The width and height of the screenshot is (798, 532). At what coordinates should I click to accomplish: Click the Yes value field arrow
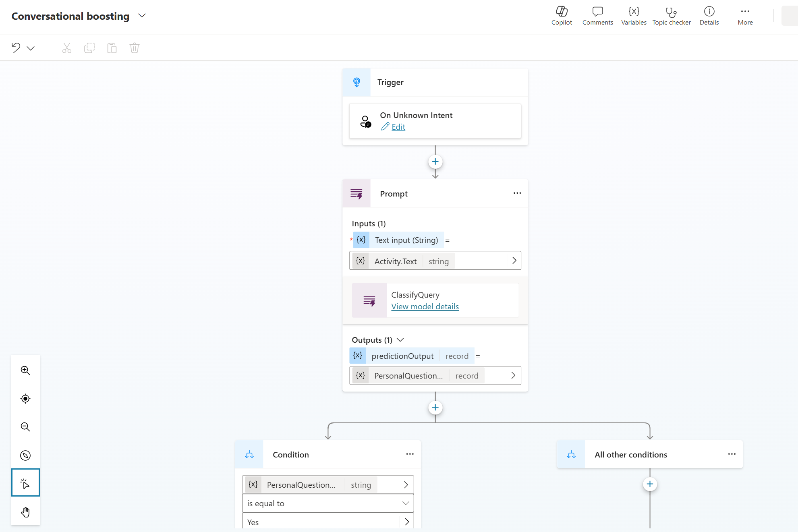pos(407,522)
